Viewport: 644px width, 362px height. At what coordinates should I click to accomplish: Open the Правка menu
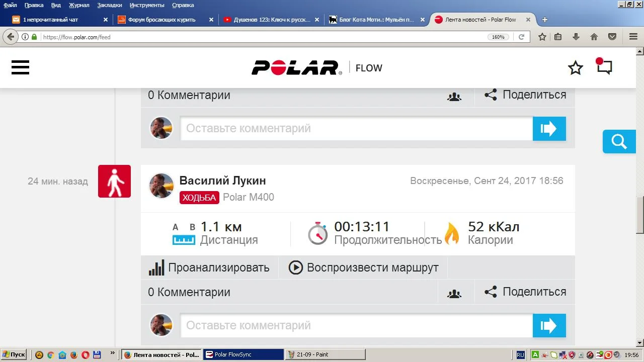[x=34, y=5]
